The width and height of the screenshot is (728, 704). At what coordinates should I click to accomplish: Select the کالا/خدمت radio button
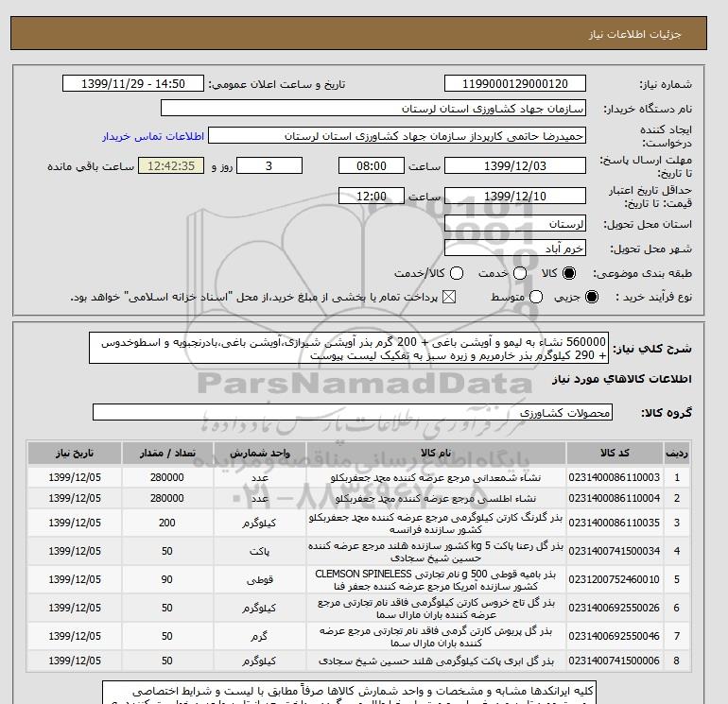point(457,273)
